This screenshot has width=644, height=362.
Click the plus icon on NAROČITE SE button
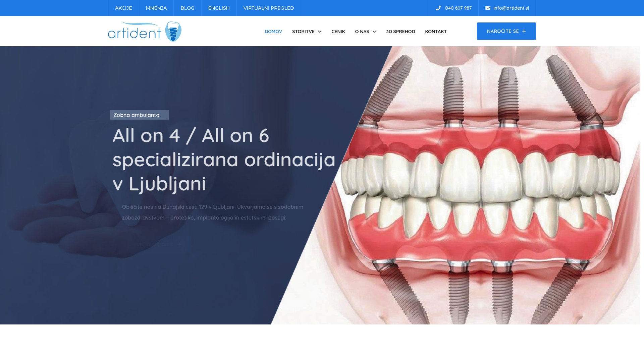pyautogui.click(x=523, y=31)
